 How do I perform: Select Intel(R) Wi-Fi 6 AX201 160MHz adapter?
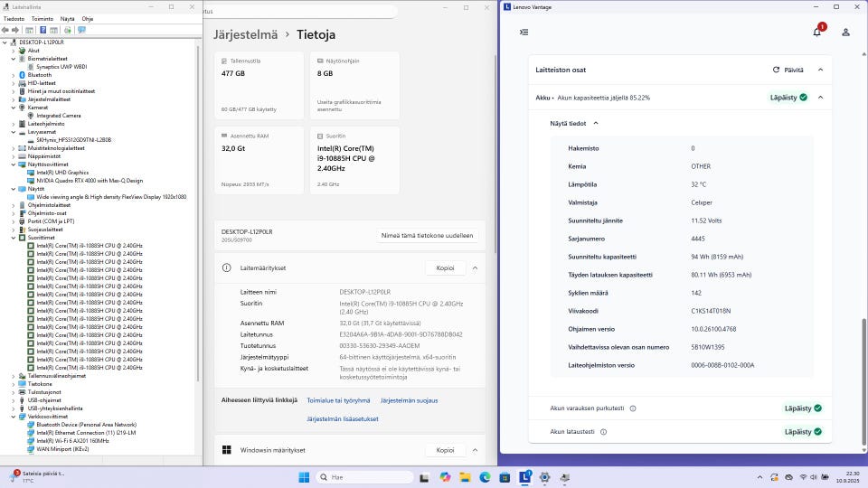click(72, 441)
